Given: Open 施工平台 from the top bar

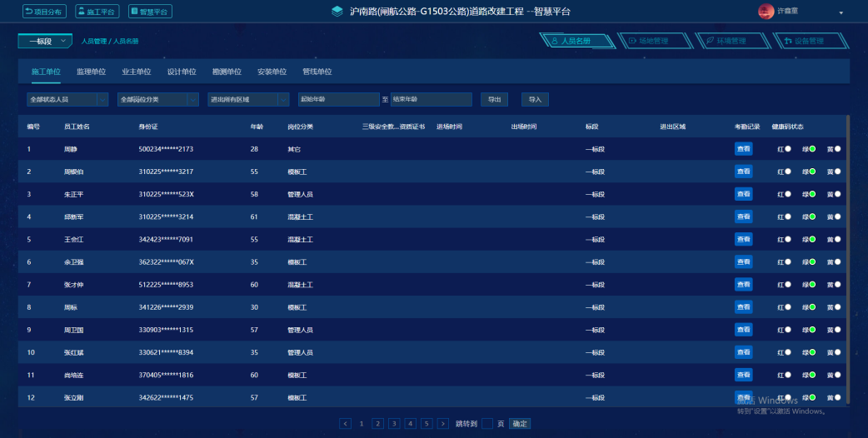Looking at the screenshot, I should 97,12.
